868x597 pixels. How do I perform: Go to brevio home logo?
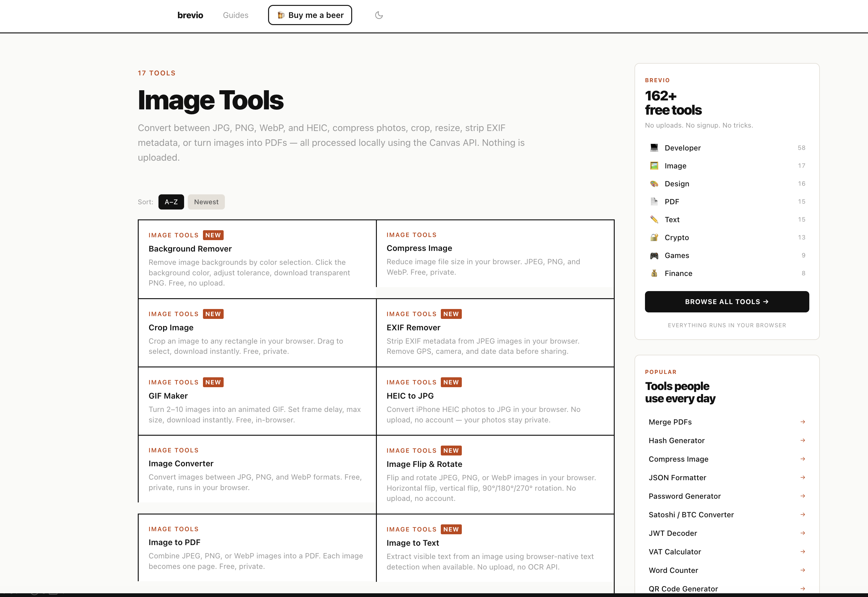pos(190,15)
